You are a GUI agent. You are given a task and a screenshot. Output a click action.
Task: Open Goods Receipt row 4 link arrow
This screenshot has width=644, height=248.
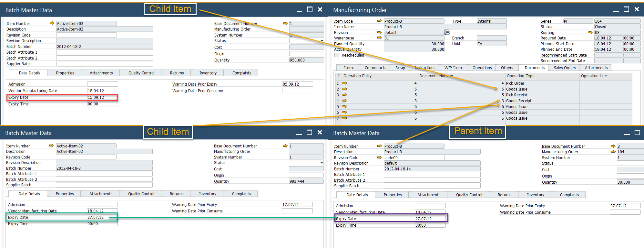click(345, 101)
